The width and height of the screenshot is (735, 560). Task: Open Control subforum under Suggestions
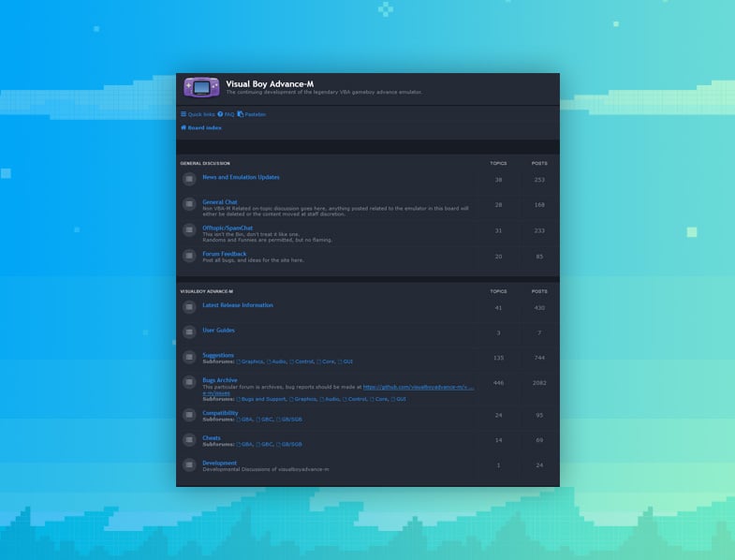point(301,361)
